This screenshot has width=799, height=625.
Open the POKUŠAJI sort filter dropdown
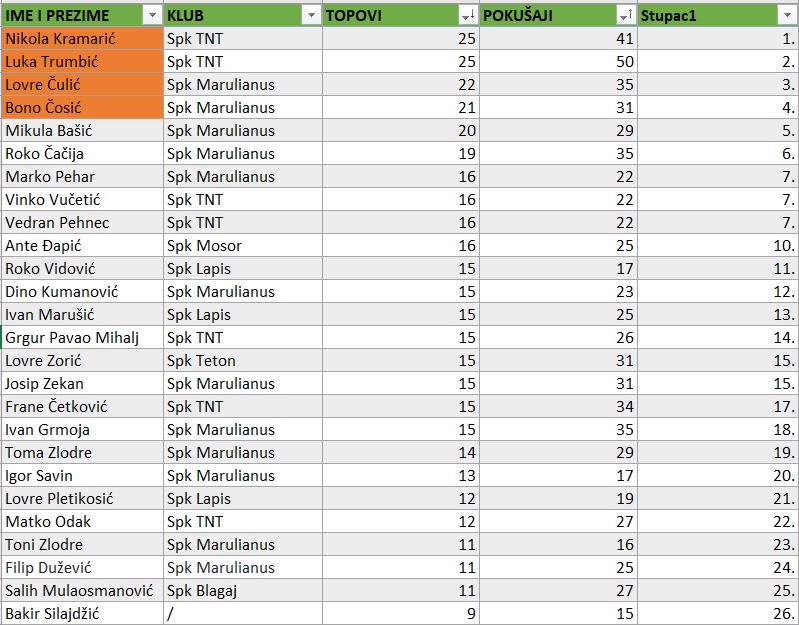tap(625, 15)
